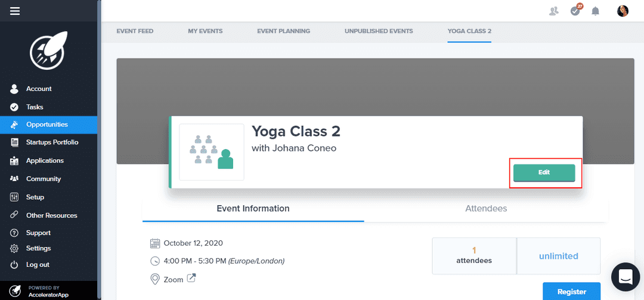
Task: Click the Edit button
Action: pyautogui.click(x=544, y=172)
